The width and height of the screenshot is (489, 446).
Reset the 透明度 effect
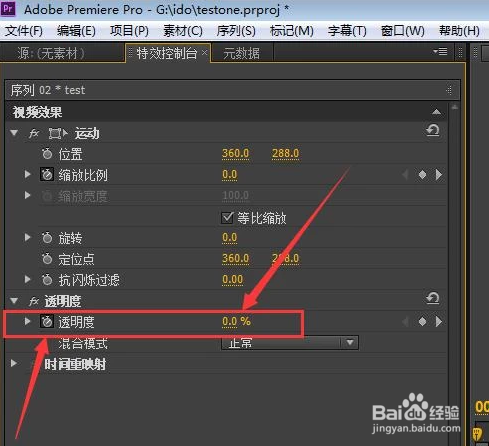[x=433, y=298]
